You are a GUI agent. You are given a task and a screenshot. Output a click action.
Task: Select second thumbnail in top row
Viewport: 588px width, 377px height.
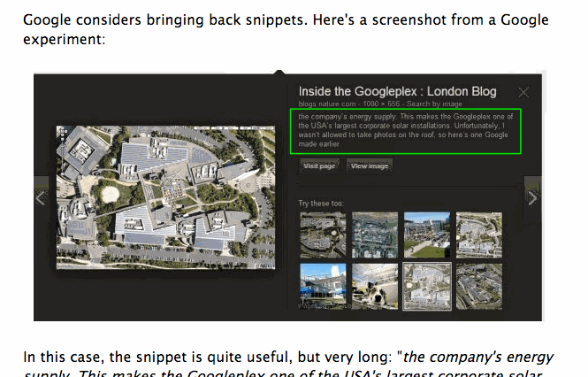(x=375, y=235)
